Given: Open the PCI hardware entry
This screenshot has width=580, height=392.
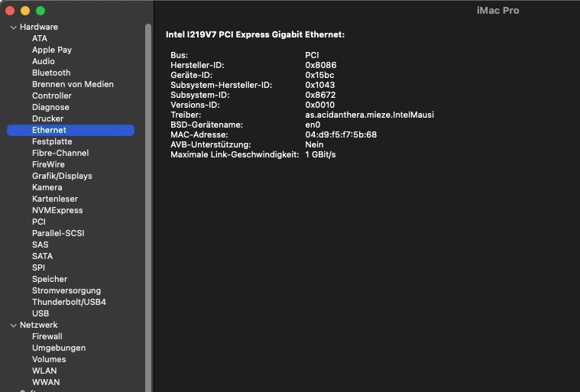Looking at the screenshot, I should pyautogui.click(x=39, y=222).
